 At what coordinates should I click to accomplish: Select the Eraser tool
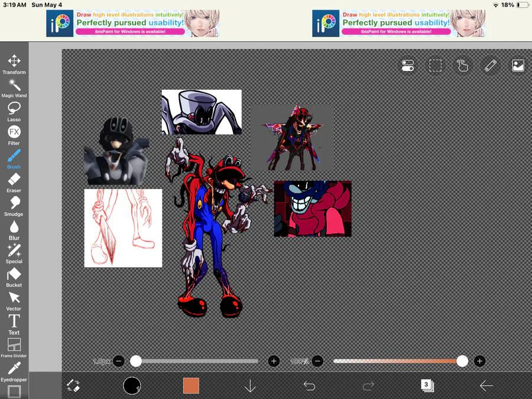pos(14,183)
